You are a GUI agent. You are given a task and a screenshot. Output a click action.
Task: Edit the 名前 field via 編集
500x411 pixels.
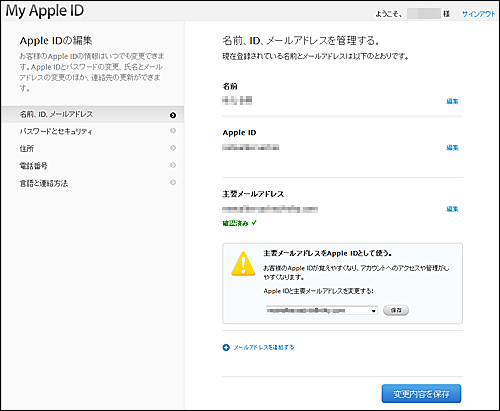452,101
